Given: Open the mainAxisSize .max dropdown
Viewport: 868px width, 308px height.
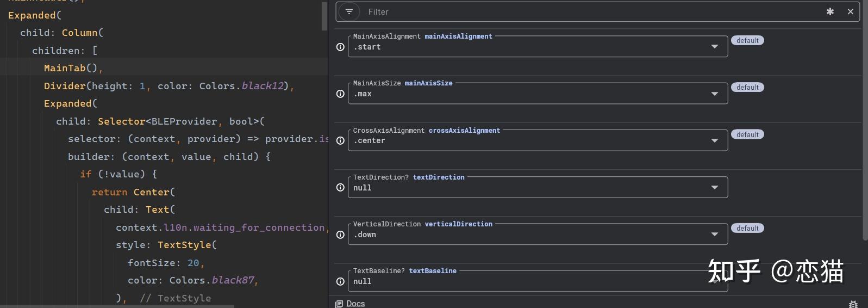Looking at the screenshot, I should click(538, 94).
